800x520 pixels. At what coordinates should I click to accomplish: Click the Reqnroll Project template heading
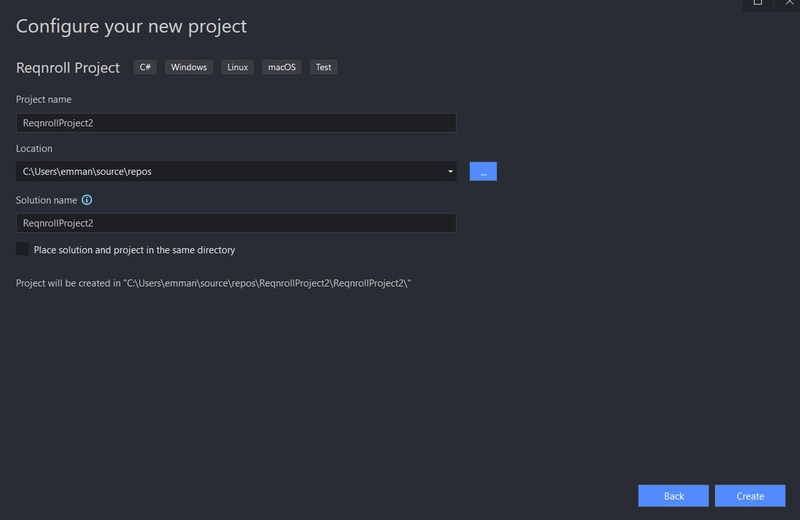[68, 68]
